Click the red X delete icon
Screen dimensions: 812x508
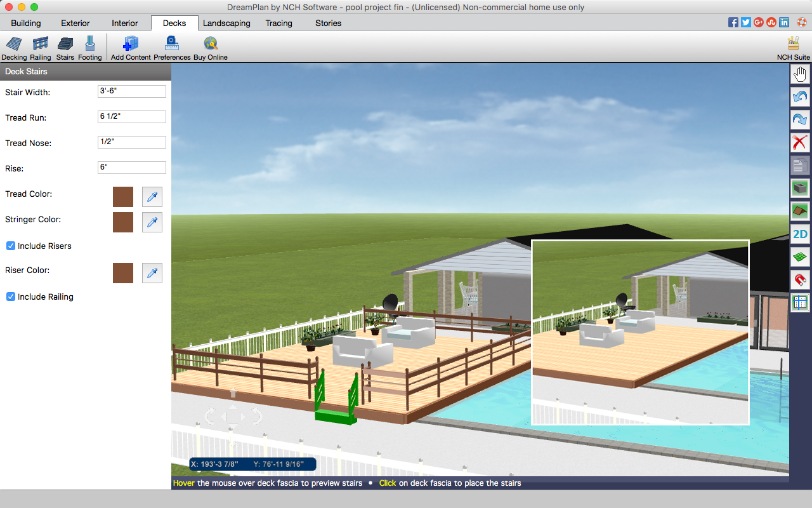[x=800, y=143]
